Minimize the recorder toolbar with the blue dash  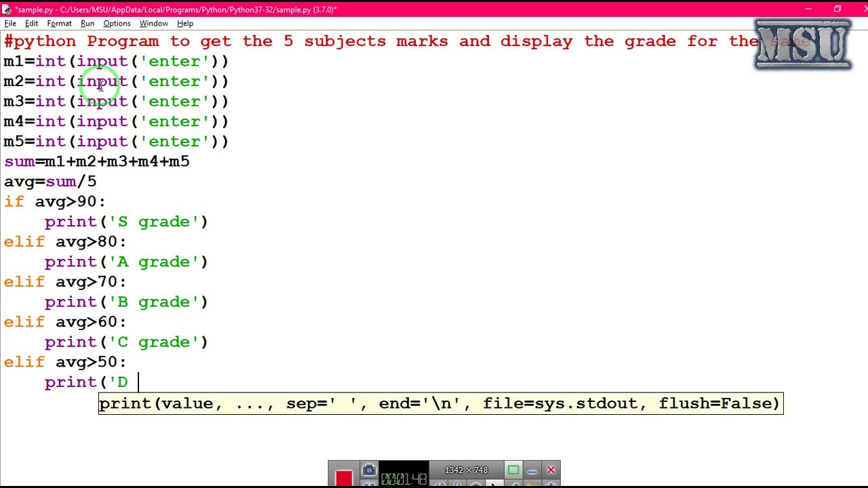click(532, 470)
